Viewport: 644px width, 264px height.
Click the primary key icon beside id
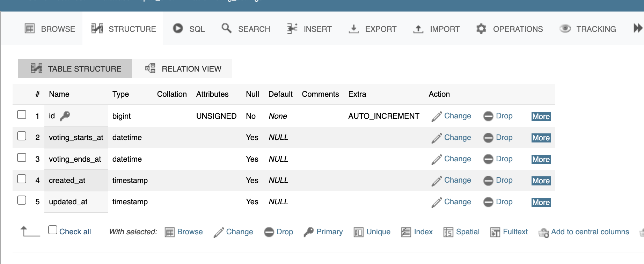[x=65, y=116]
